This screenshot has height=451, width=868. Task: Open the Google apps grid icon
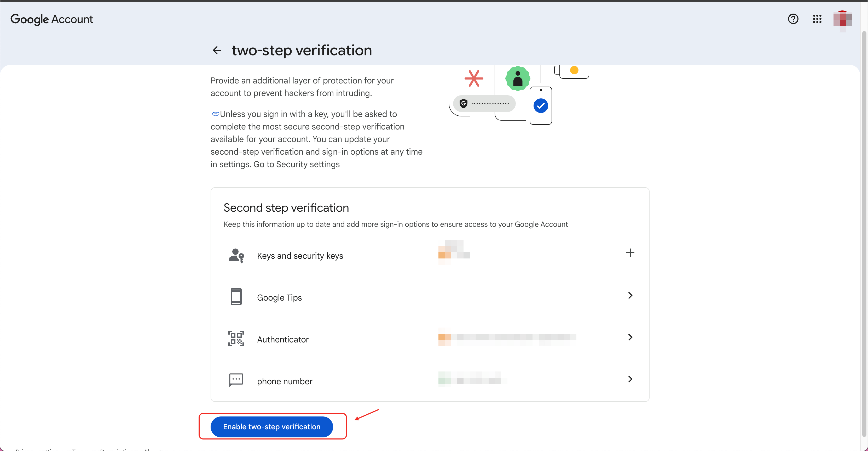point(818,19)
